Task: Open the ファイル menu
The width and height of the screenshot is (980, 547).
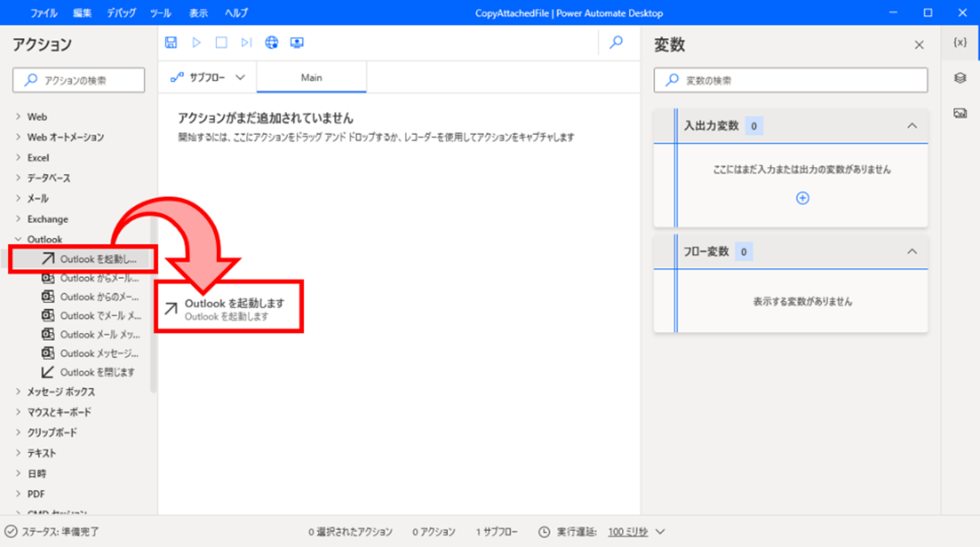Action: click(43, 13)
